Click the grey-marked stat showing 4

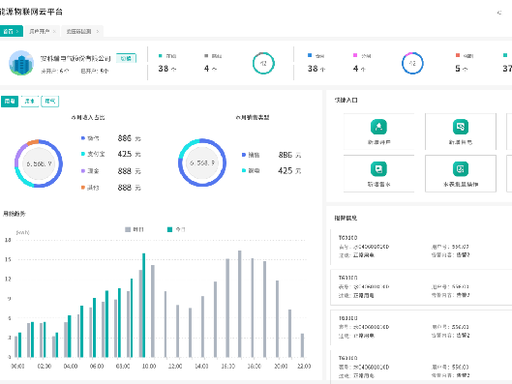point(213,63)
